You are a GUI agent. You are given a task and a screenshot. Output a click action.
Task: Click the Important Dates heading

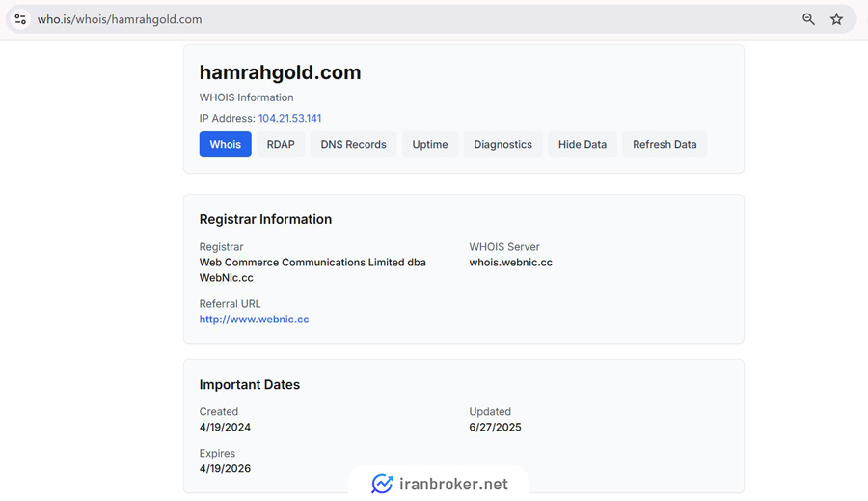click(250, 384)
